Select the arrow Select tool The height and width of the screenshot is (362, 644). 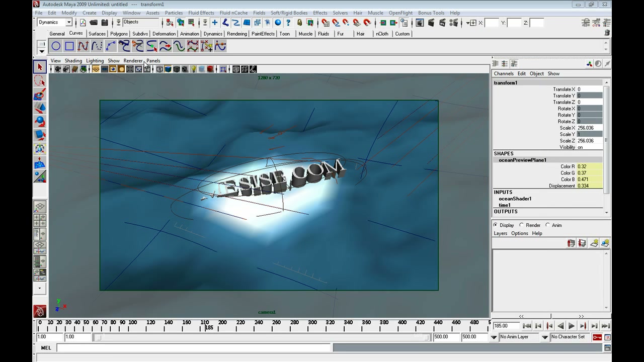[40, 67]
